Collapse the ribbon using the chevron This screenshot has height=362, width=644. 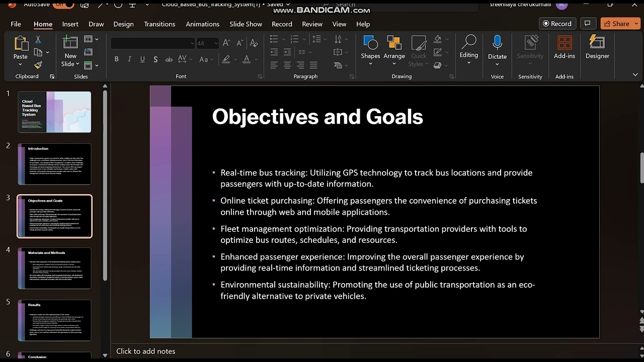[x=635, y=75]
